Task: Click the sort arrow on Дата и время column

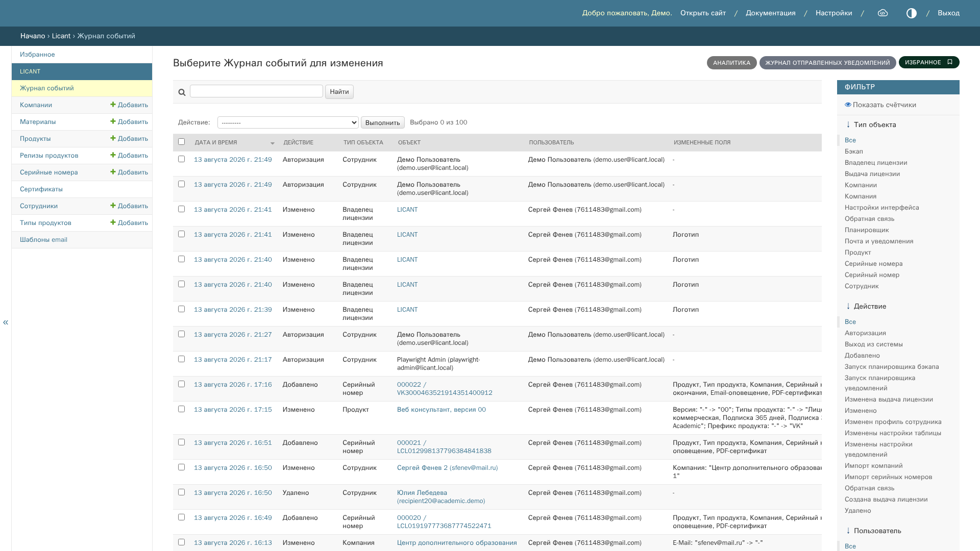Action: point(273,143)
